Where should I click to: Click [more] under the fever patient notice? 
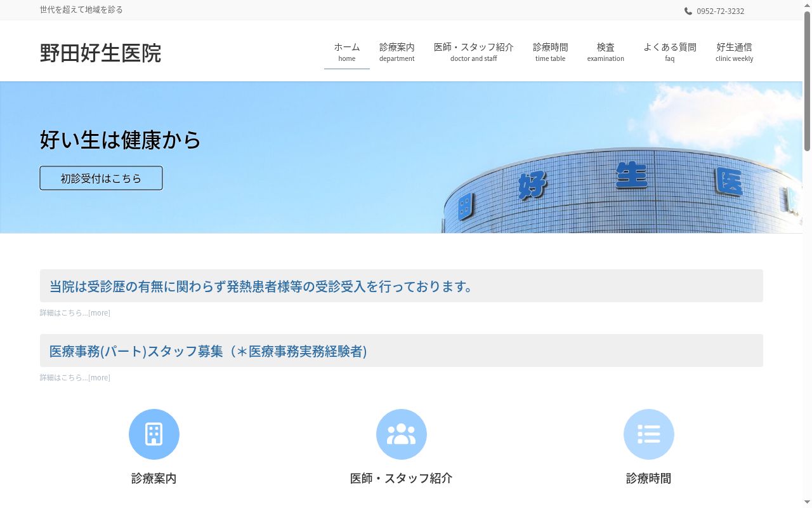[x=99, y=312]
